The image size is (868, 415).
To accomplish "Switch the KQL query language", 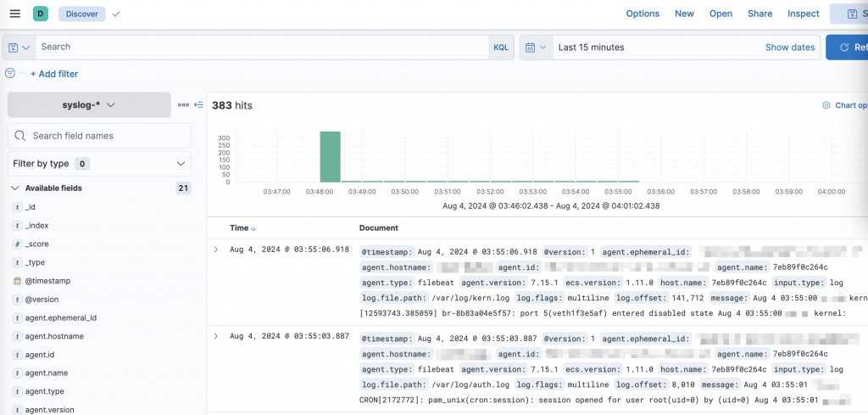I will pos(501,48).
